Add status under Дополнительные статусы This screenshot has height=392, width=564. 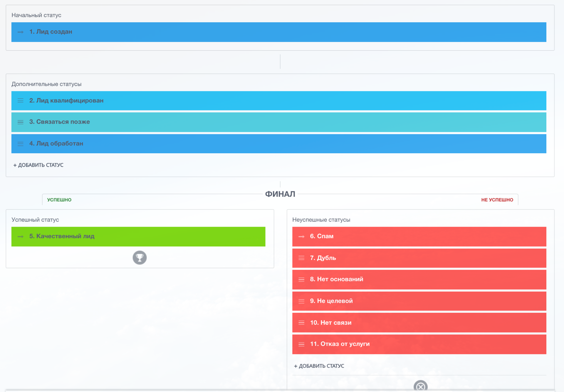38,165
